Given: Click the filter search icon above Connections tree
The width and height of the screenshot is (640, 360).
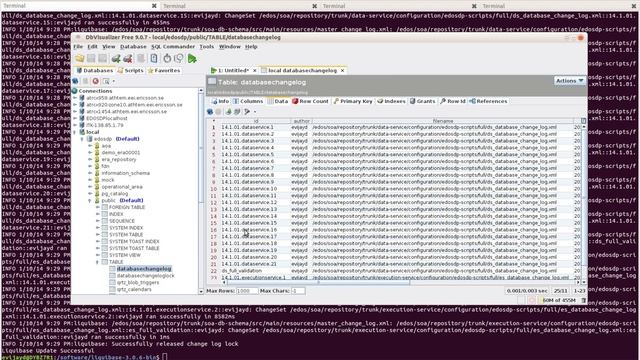Looking at the screenshot, I should [106, 81].
